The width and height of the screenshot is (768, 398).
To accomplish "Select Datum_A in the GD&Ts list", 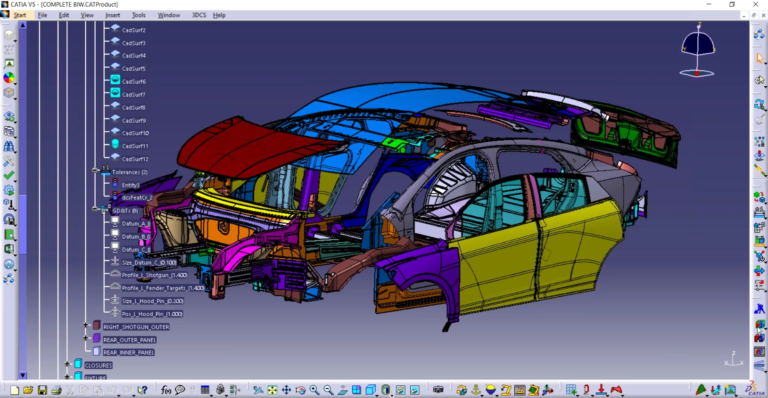I will 136,224.
